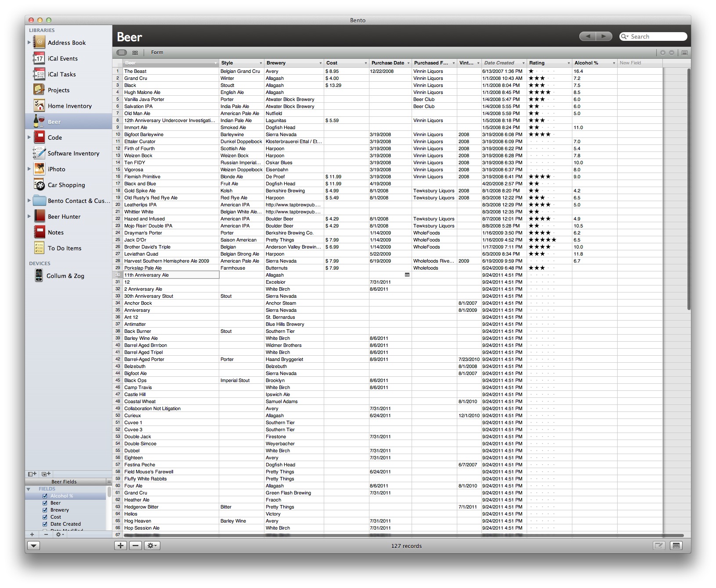Expand the iPhoto library disclosure triangle
Viewport: 716px width, 588px height.
click(x=29, y=169)
